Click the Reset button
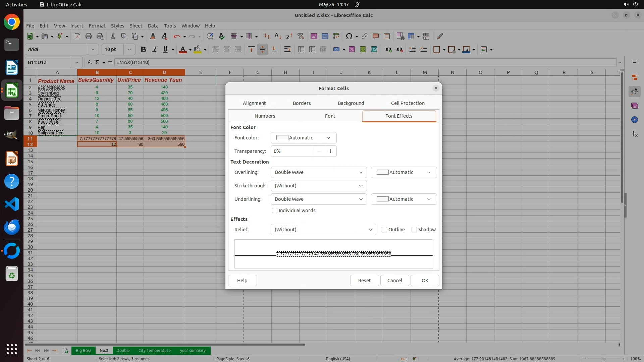 point(364,281)
